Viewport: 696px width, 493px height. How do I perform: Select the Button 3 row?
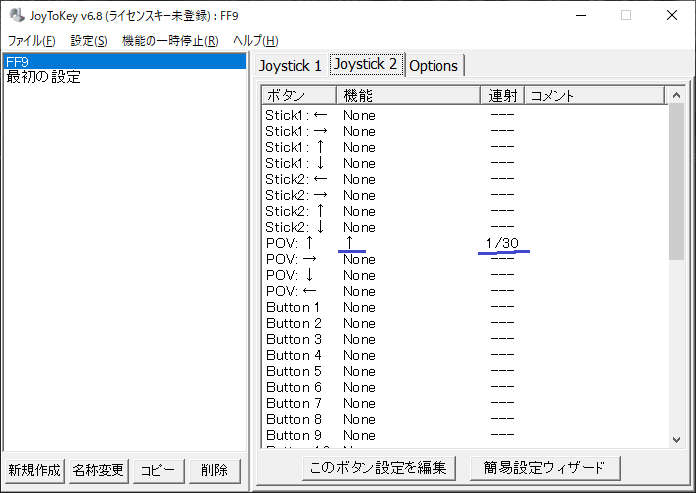[x=465, y=339]
